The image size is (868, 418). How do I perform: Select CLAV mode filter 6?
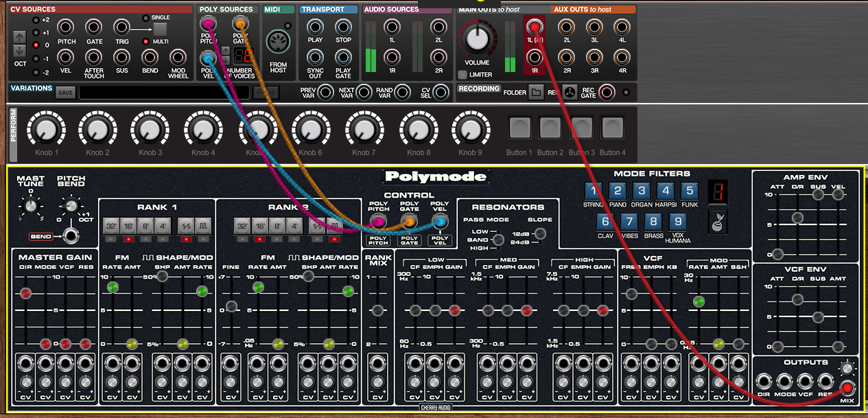[x=605, y=222]
